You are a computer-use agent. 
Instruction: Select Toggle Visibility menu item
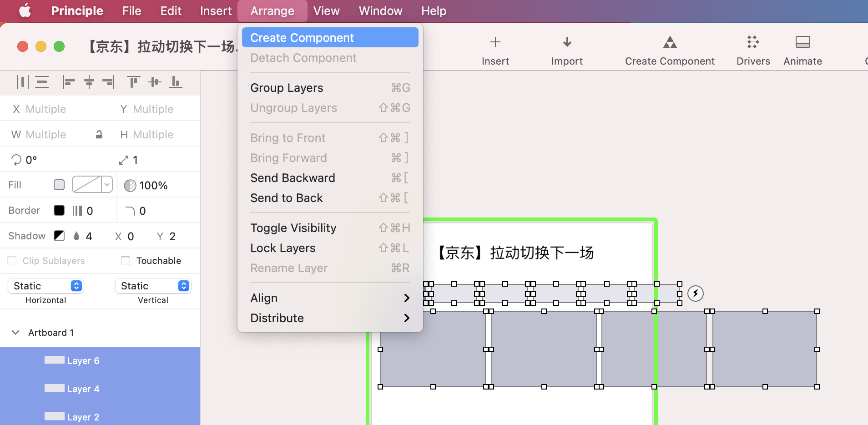[x=330, y=228]
